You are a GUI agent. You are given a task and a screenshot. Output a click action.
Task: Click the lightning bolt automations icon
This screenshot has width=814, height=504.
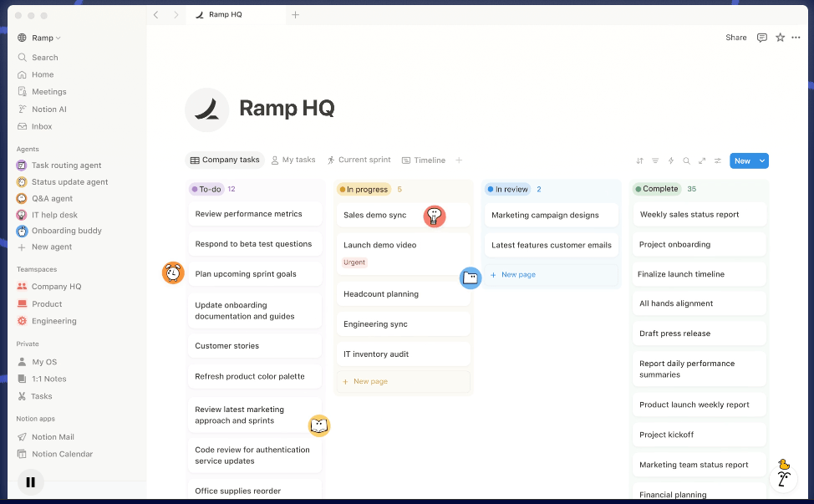(x=670, y=160)
